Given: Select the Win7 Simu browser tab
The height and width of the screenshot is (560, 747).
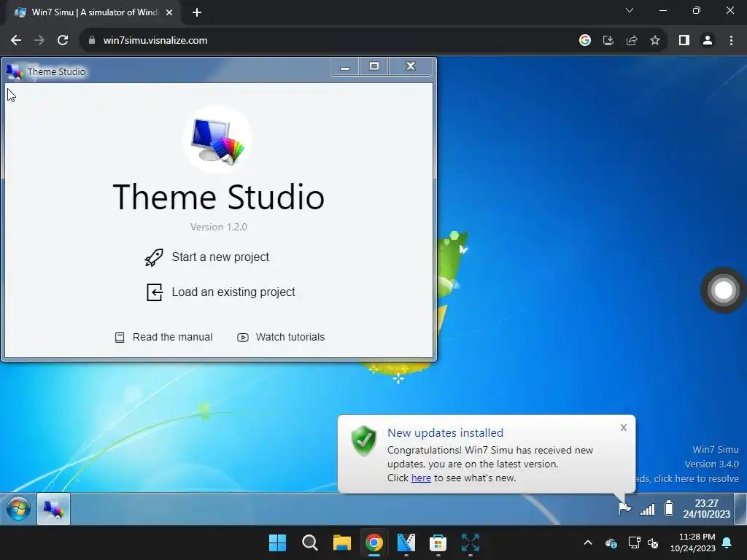Looking at the screenshot, I should [93, 13].
